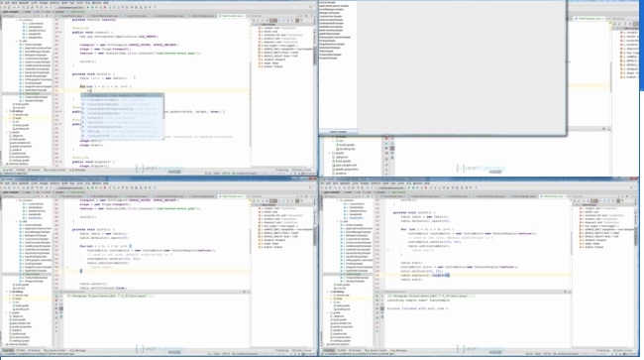
Task: Click red stop icon in top-right Run gutter
Action: click(386, 139)
